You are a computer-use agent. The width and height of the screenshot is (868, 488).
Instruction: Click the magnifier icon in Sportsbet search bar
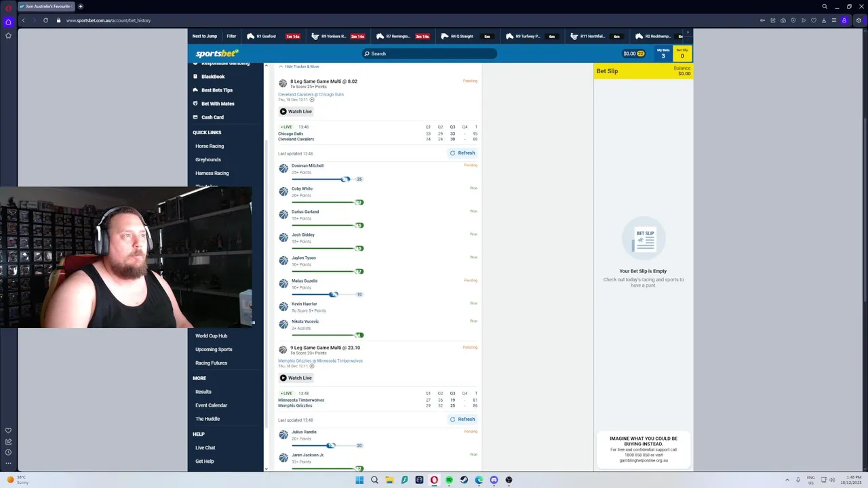tap(367, 54)
